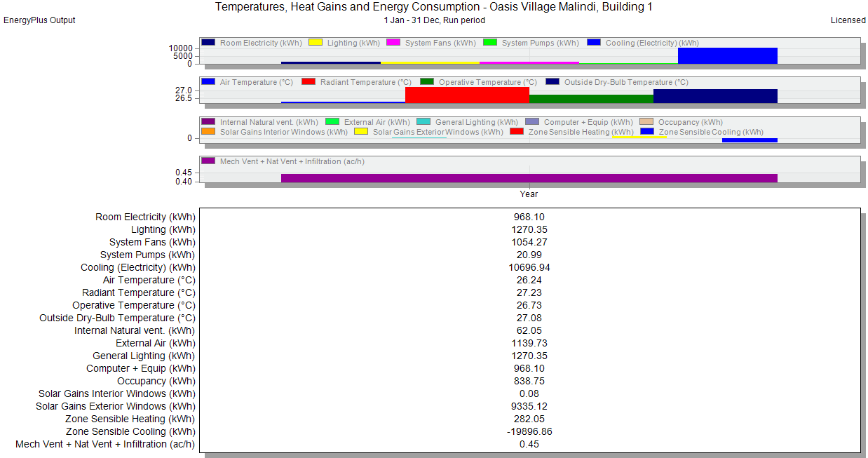Screen dimensions: 868x458
Task: Click the Outside Dry-Bulb Temperature value 27.08
Action: point(529,318)
